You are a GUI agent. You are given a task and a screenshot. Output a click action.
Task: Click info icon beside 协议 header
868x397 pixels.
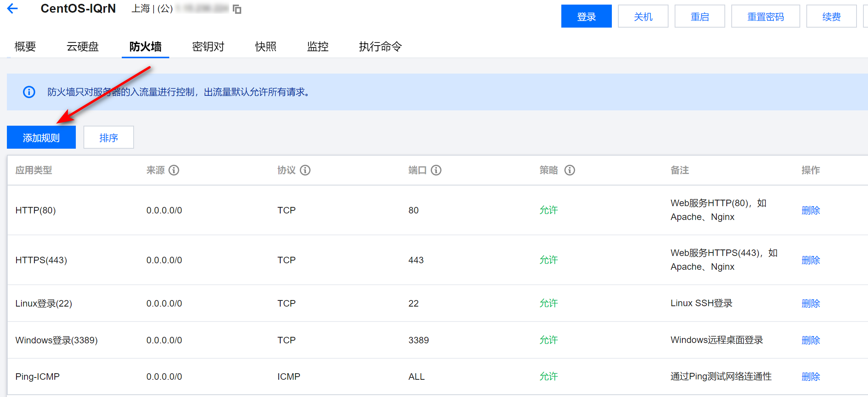[x=305, y=170]
